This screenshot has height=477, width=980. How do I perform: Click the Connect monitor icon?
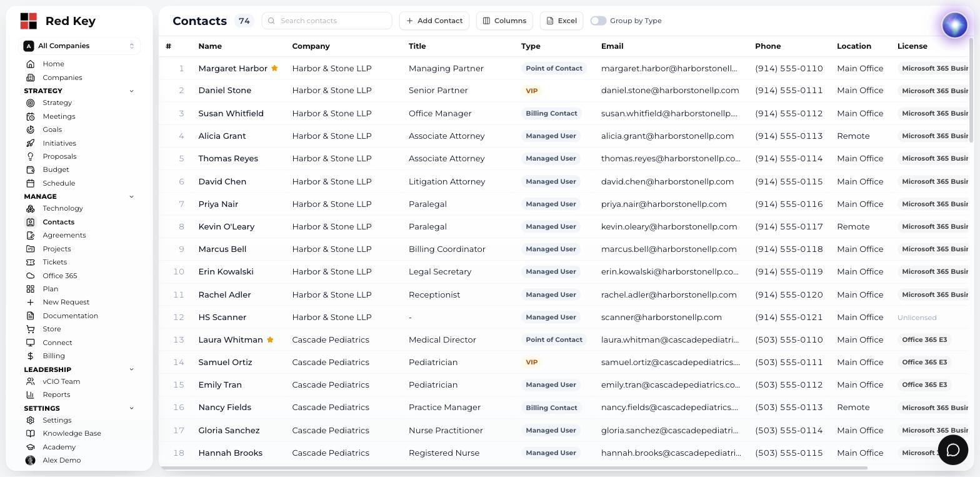[30, 343]
